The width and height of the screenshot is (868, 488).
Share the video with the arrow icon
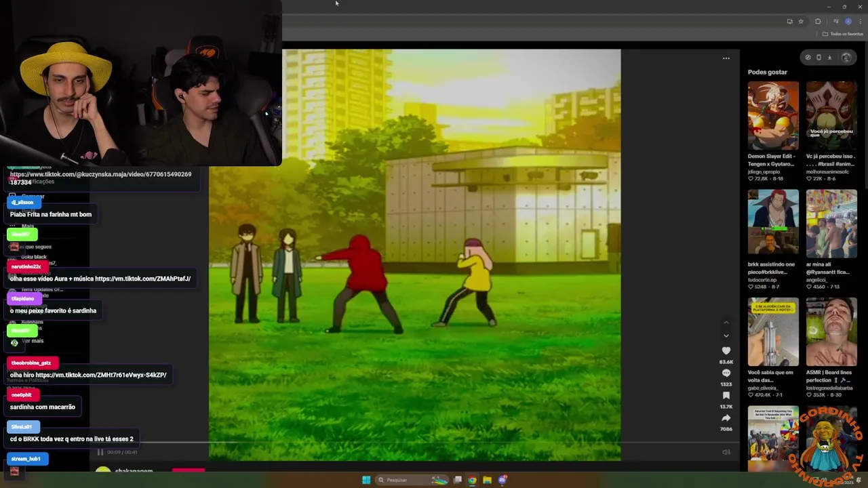tap(726, 418)
